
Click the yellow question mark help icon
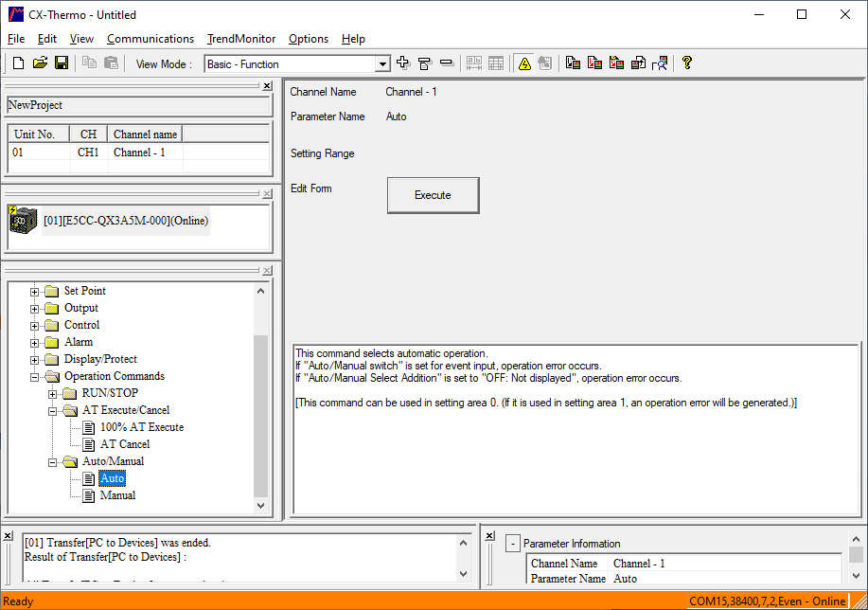click(x=687, y=63)
